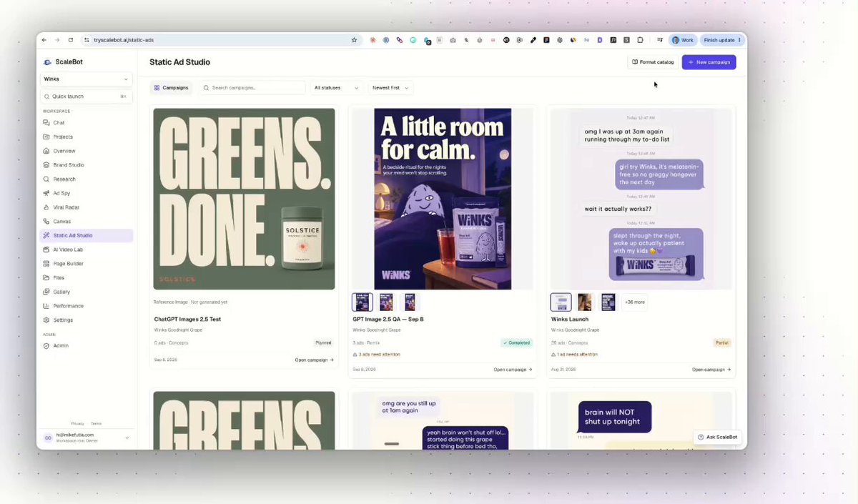The height and width of the screenshot is (504, 858).
Task: Click the Ask ScaleBot button
Action: (x=718, y=437)
